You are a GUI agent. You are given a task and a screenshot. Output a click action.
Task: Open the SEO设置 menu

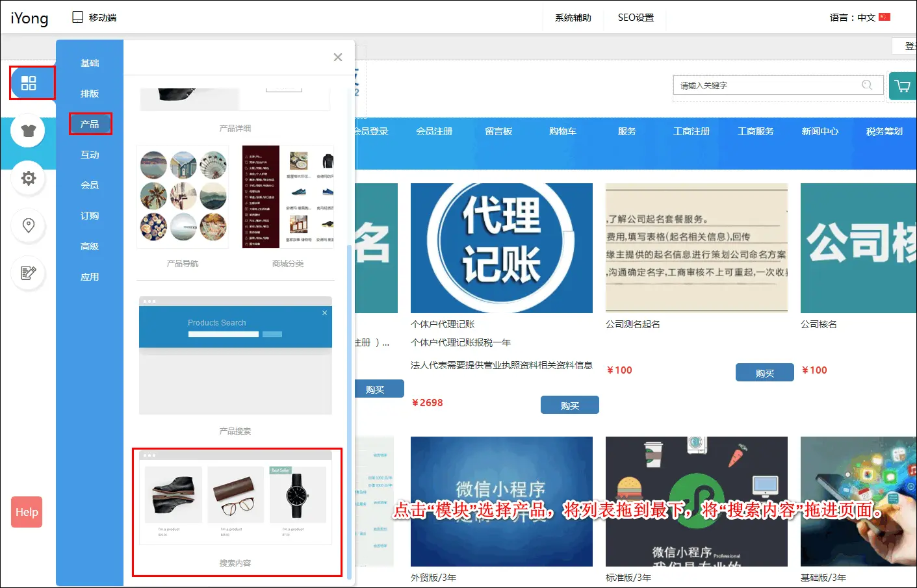pyautogui.click(x=636, y=18)
